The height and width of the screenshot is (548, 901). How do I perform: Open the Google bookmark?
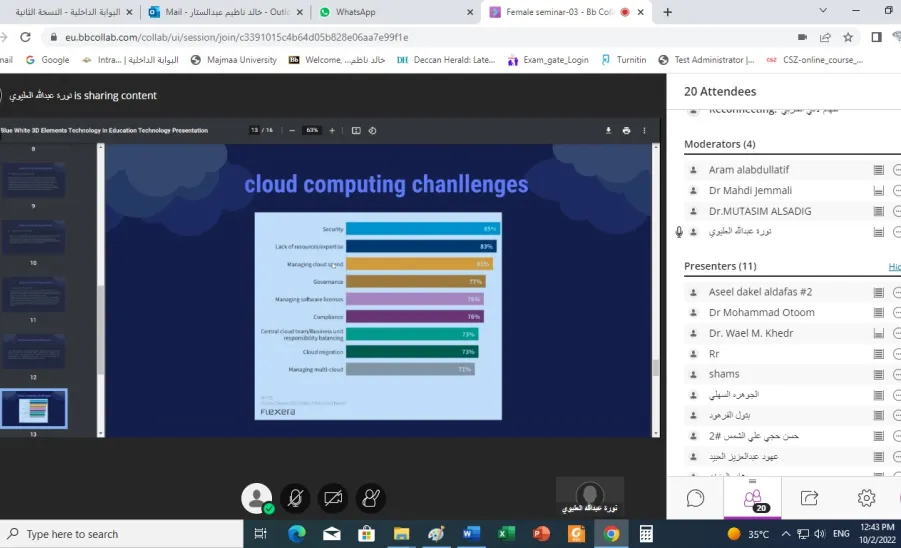(x=47, y=60)
